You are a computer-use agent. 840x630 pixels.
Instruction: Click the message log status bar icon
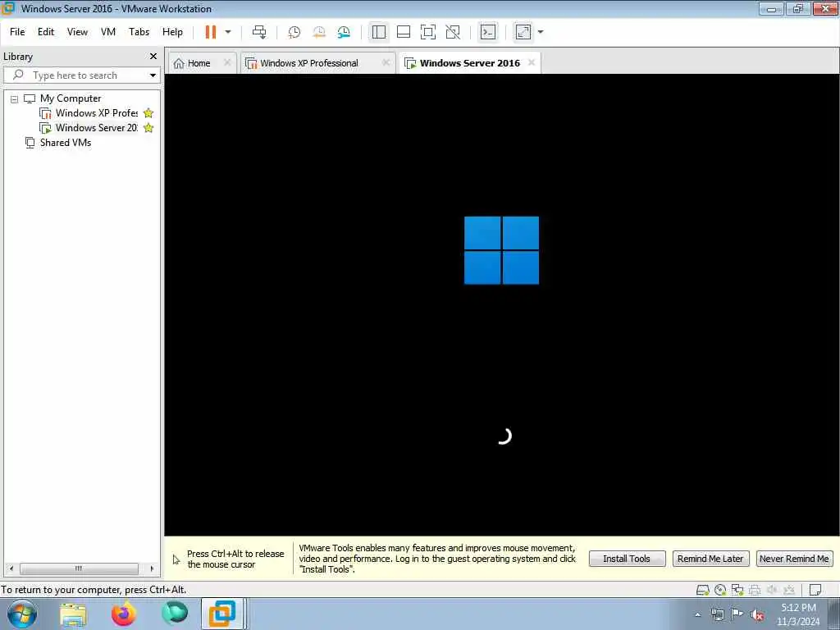(815, 591)
